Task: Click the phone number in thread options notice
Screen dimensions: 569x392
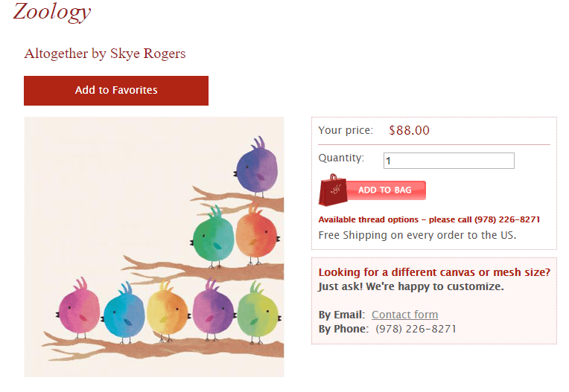Action: pos(506,220)
